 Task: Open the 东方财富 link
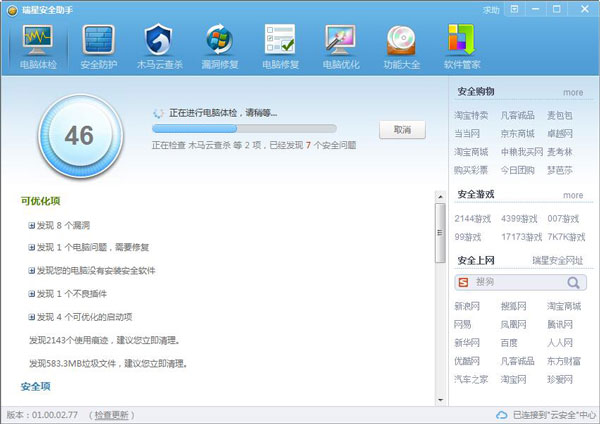[564, 361]
